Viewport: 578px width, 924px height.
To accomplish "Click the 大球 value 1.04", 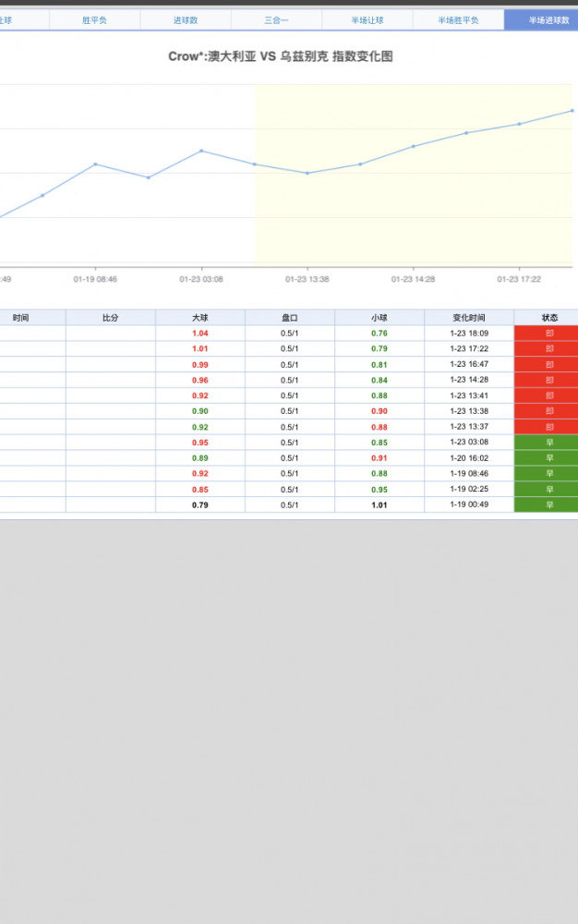I will [200, 334].
